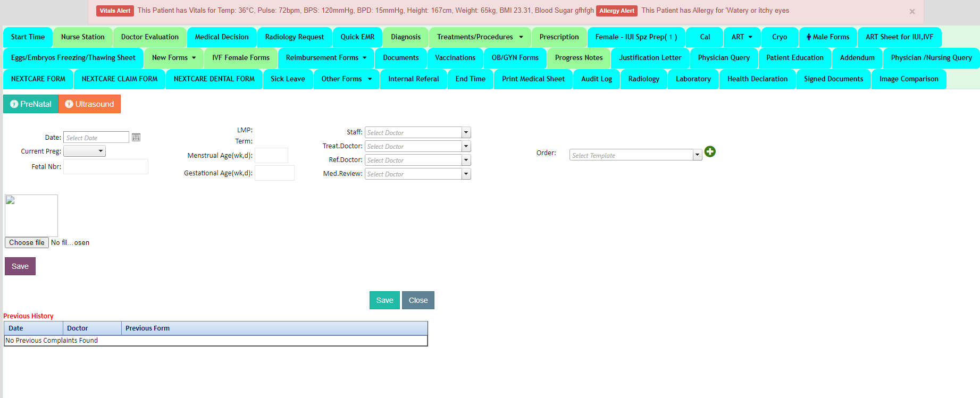Open the ART Sheet for IUI,IVF tab
The width and height of the screenshot is (980, 398).
(899, 37)
